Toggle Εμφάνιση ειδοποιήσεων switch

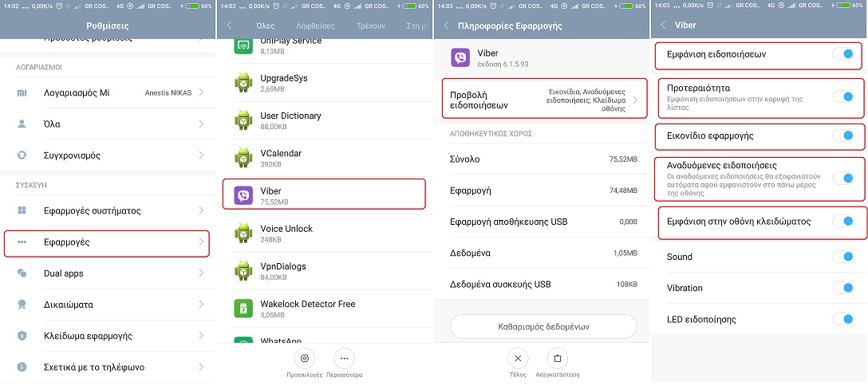point(843,54)
